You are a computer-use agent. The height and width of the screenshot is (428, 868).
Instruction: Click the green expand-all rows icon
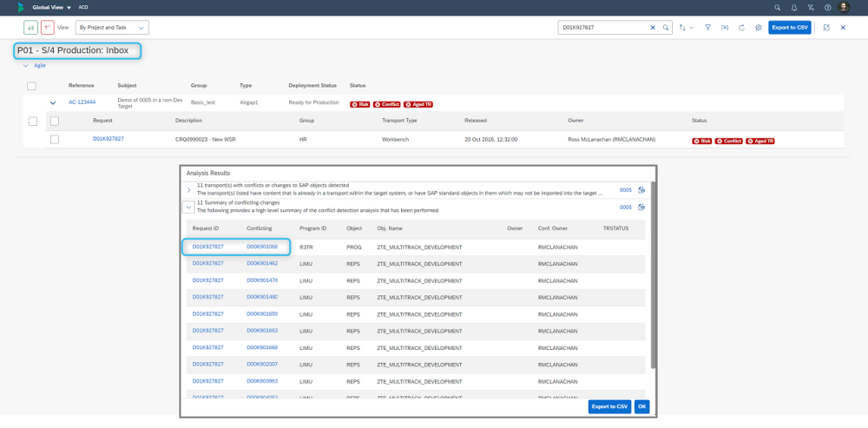tap(30, 28)
